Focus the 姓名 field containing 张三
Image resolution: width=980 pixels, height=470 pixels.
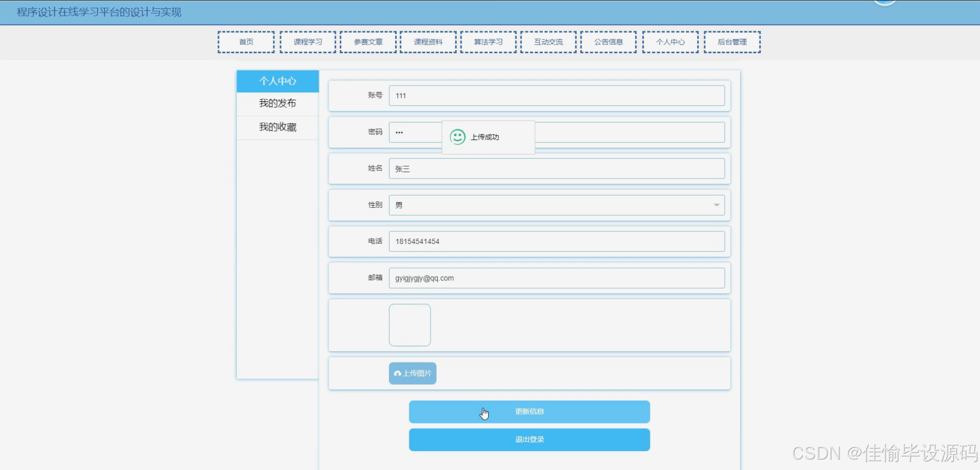tap(557, 169)
